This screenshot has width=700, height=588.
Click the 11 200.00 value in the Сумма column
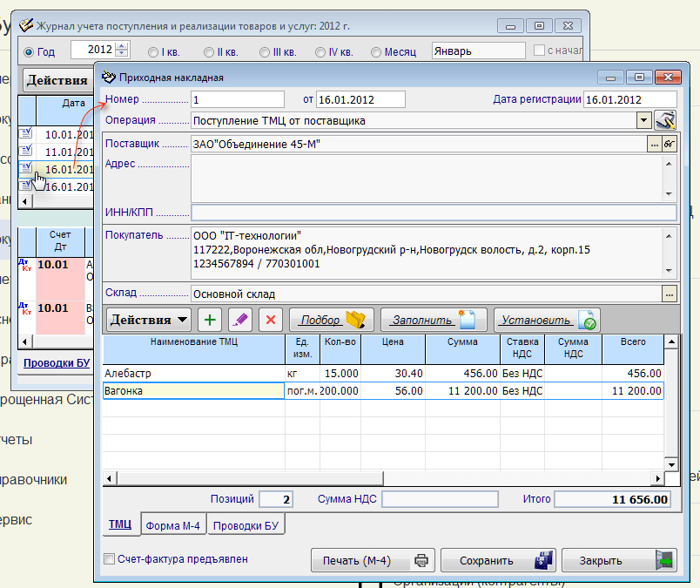coord(462,390)
